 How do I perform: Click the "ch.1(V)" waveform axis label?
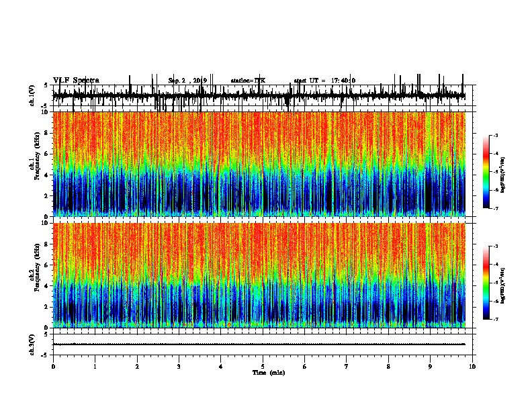click(x=32, y=95)
